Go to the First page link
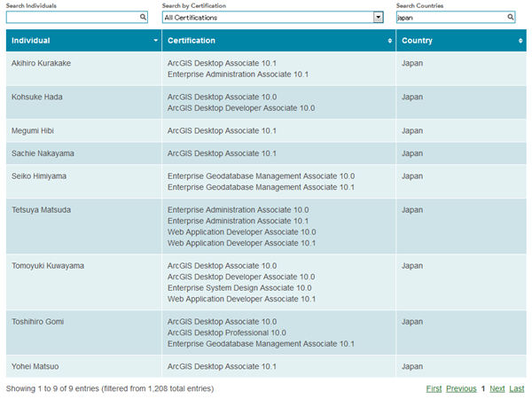Screen dimensions: 532x399 [434, 389]
